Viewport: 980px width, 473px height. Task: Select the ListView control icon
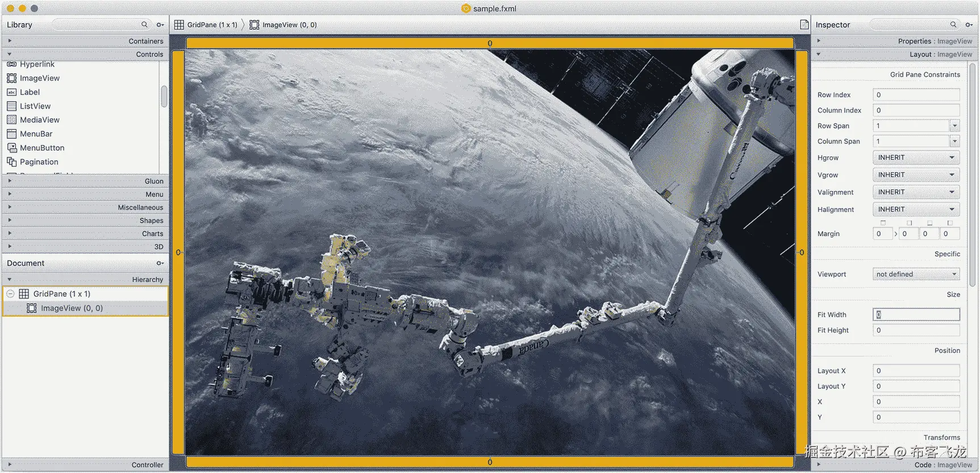11,106
